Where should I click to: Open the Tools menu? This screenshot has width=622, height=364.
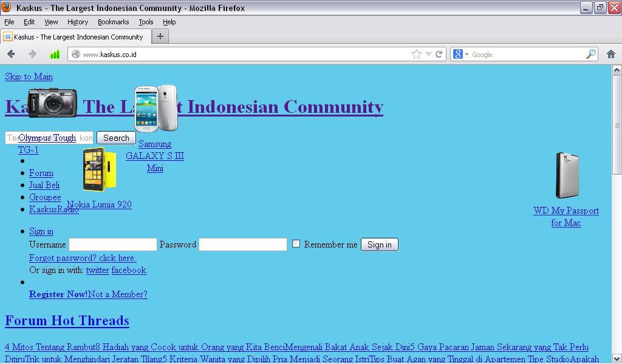coord(145,22)
